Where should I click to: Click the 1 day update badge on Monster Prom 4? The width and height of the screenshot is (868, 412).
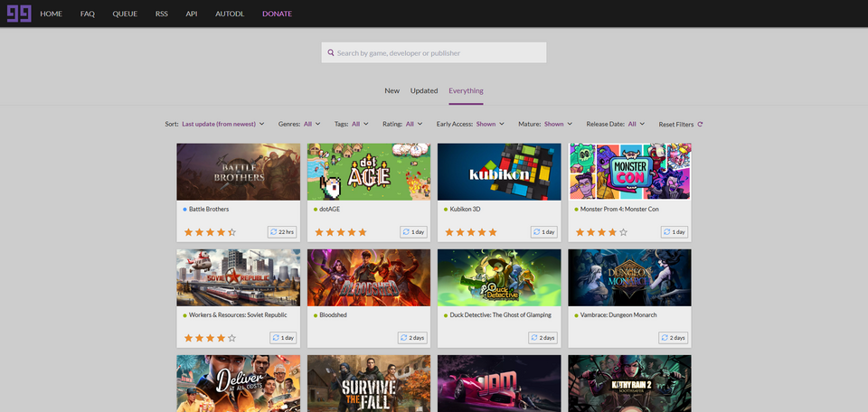pos(675,232)
